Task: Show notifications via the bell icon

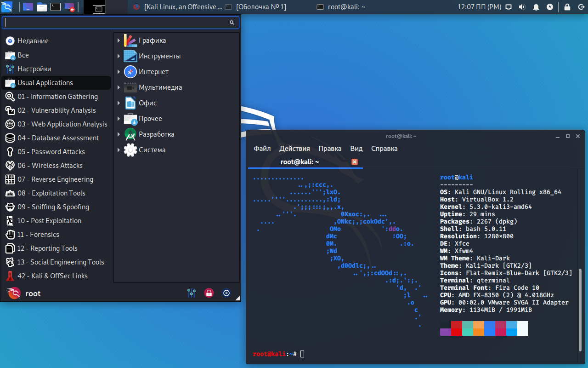Action: 536,7
